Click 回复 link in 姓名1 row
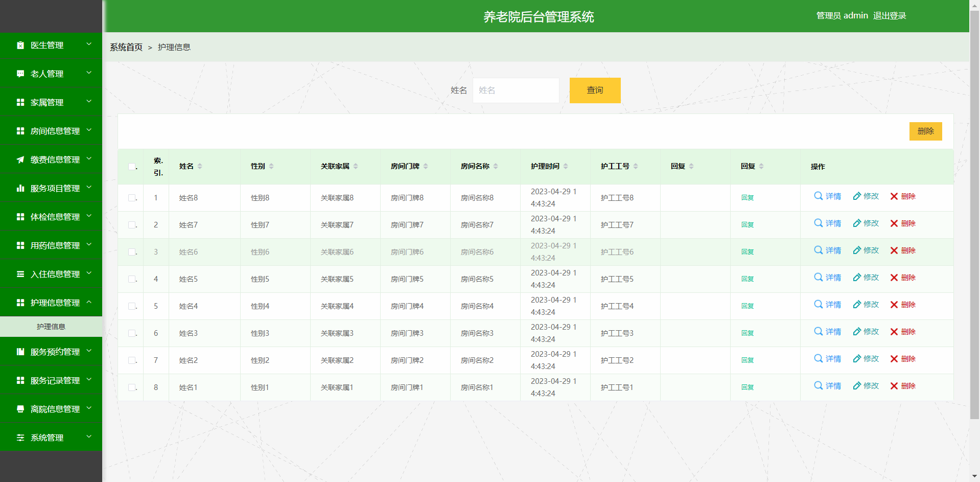This screenshot has width=980, height=482. click(x=748, y=387)
